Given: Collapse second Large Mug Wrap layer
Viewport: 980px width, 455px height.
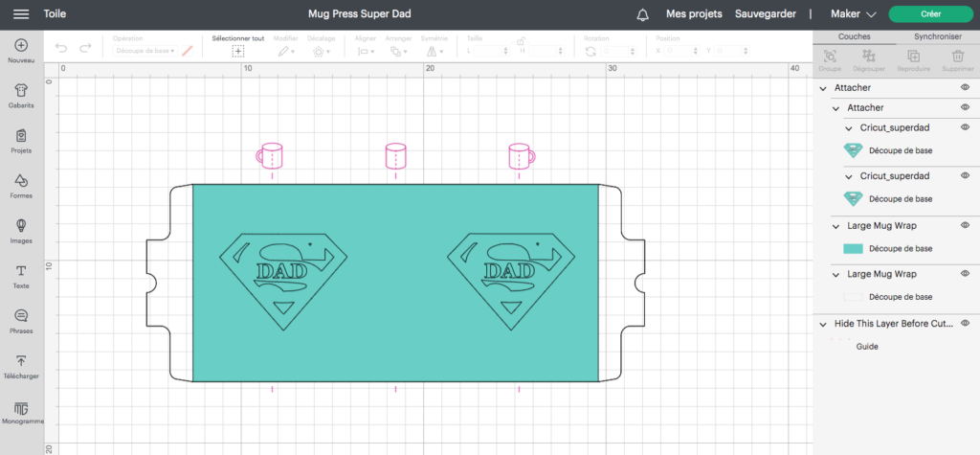Looking at the screenshot, I should tap(835, 275).
